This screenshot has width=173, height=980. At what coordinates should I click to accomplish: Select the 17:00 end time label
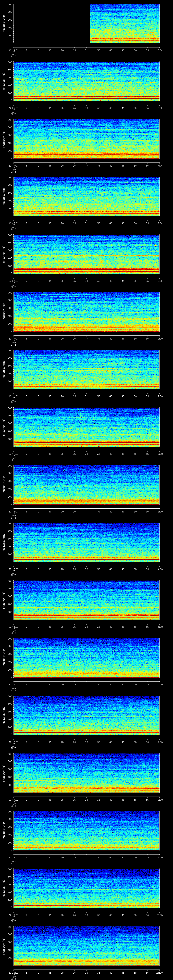[x=159, y=742]
